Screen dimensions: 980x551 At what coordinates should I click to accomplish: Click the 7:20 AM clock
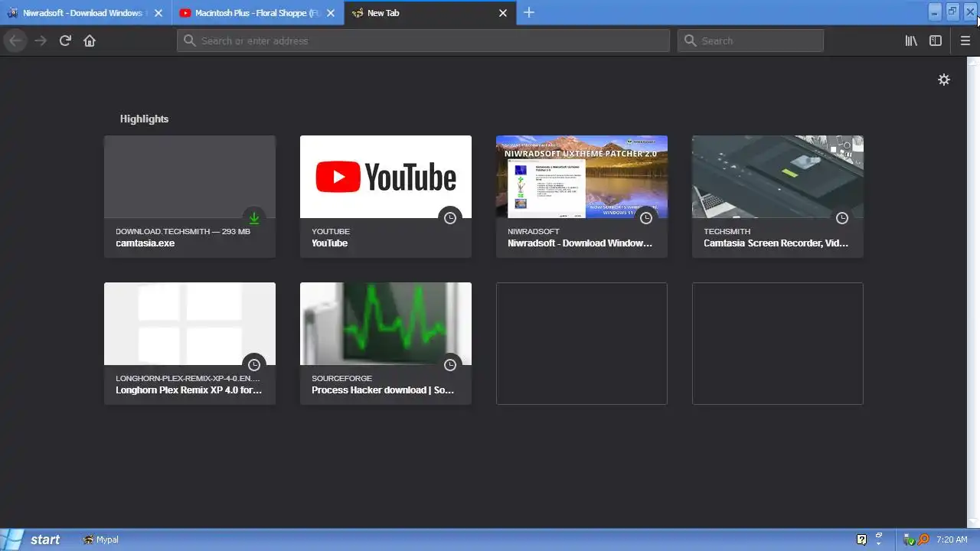point(952,540)
